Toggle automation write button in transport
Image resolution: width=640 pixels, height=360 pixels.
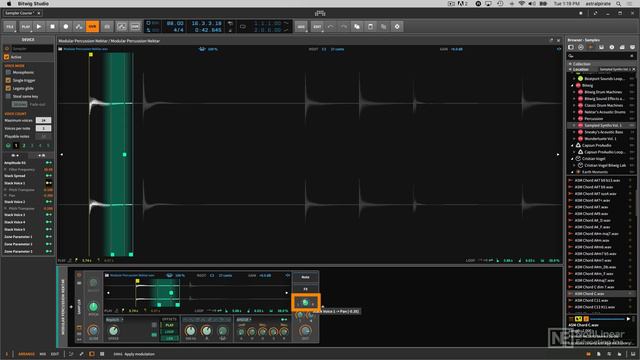pyautogui.click(x=79, y=27)
